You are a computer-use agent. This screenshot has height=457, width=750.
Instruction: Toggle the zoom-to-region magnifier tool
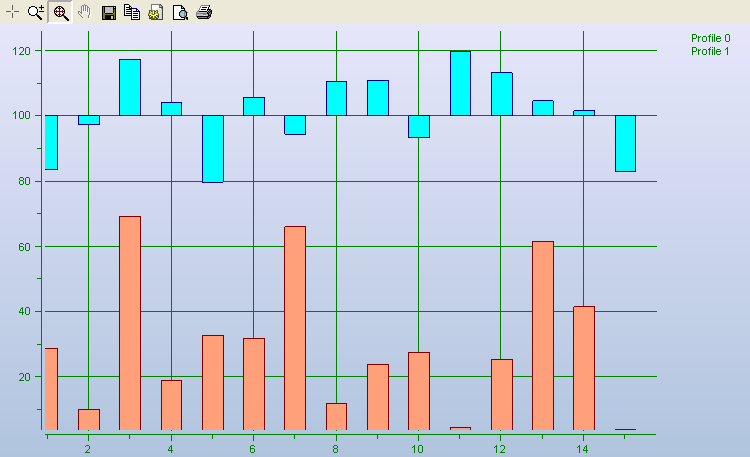pos(60,12)
